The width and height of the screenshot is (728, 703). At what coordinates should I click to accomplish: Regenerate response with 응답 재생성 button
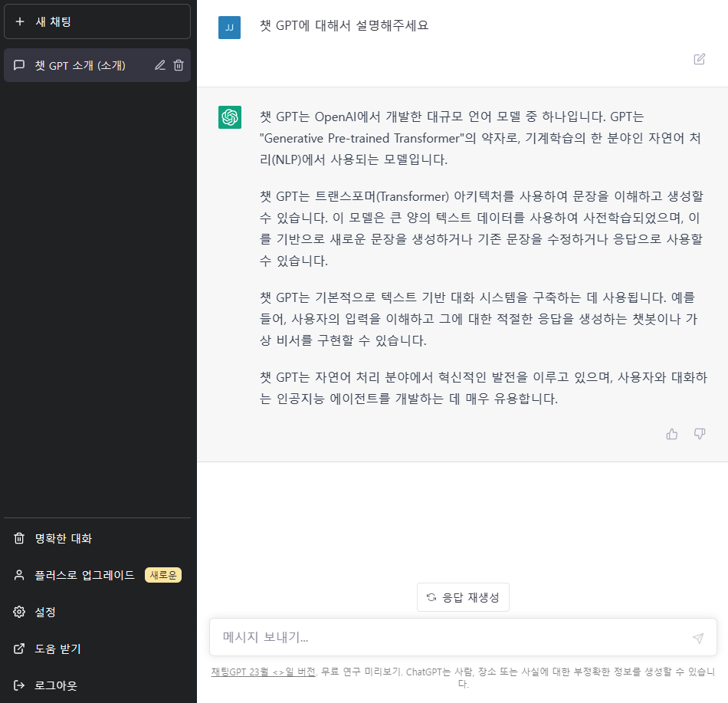463,597
